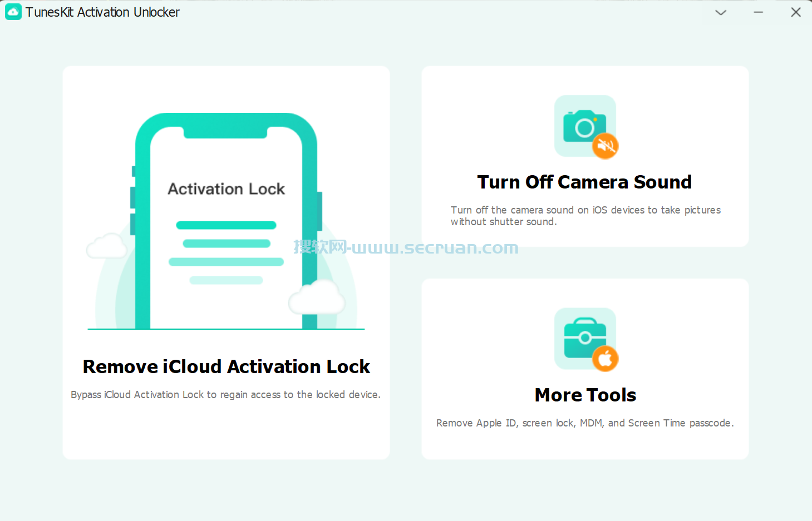Viewport: 812px width, 521px height.
Task: Minimize the TunesKit Activation Unlocker window
Action: (x=758, y=12)
